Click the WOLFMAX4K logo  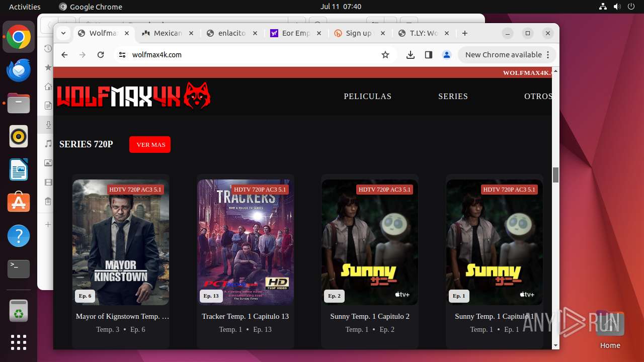click(x=134, y=96)
